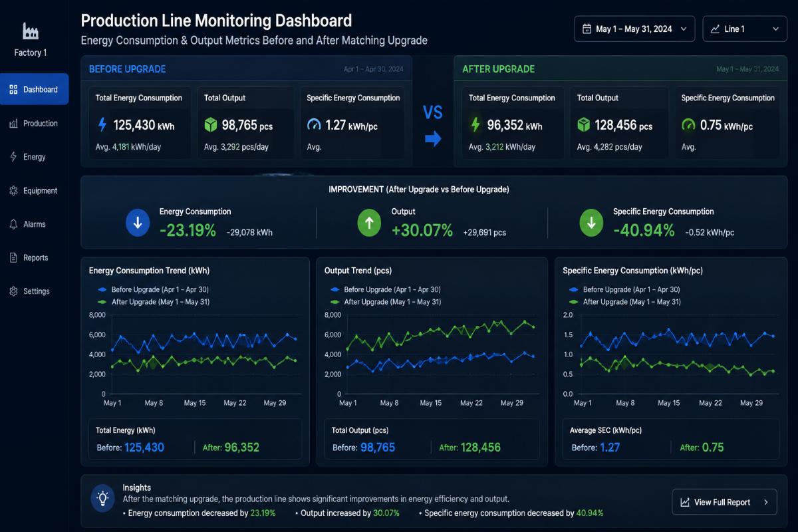Click the blue down-arrow Energy Consumption circle
Viewport: 798px width, 532px height.
[138, 223]
